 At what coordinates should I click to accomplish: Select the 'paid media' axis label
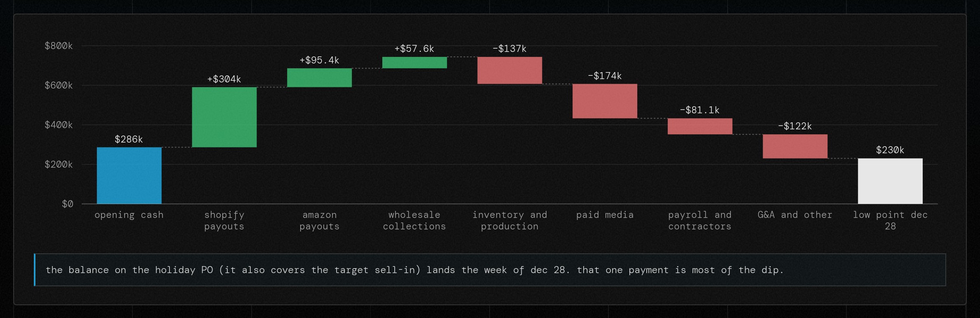pyautogui.click(x=605, y=215)
